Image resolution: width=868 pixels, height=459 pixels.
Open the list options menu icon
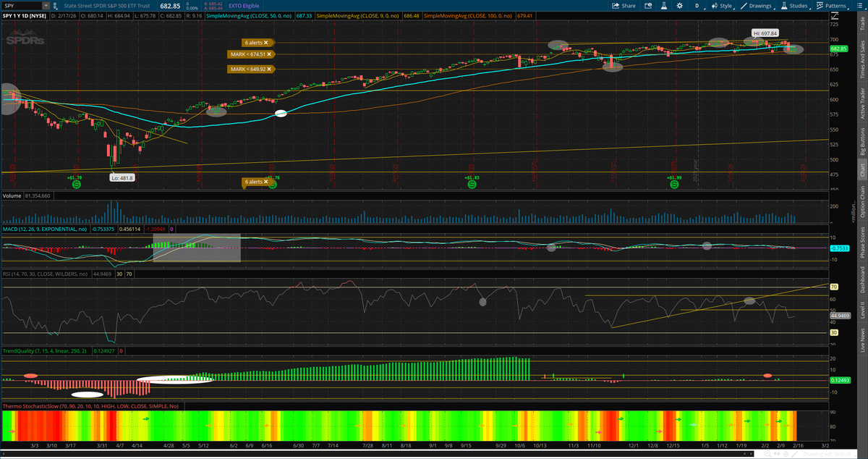coord(861,5)
